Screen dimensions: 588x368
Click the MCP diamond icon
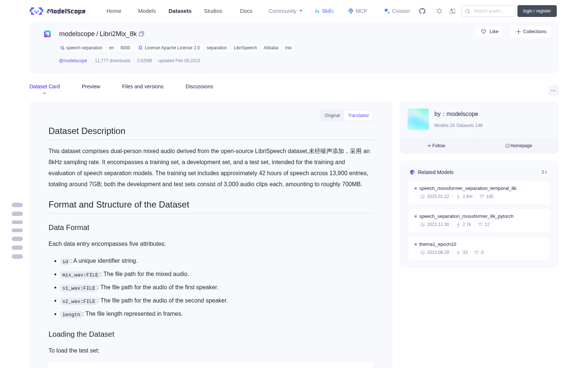[351, 11]
